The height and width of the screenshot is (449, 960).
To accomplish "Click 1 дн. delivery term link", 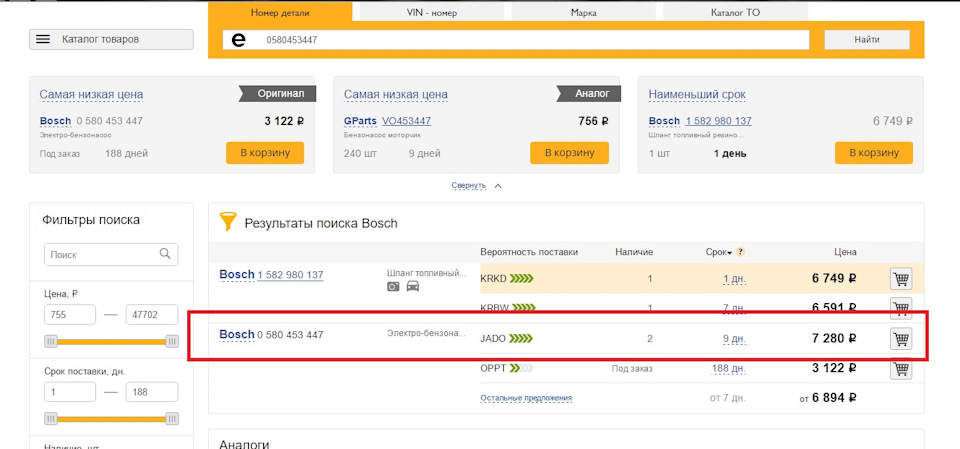I will coord(734,279).
